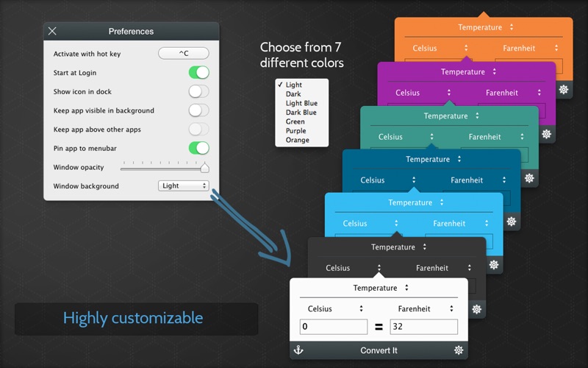Click the hot key shortcut field ^C
Viewport: 588px width, 368px height.
pos(184,54)
